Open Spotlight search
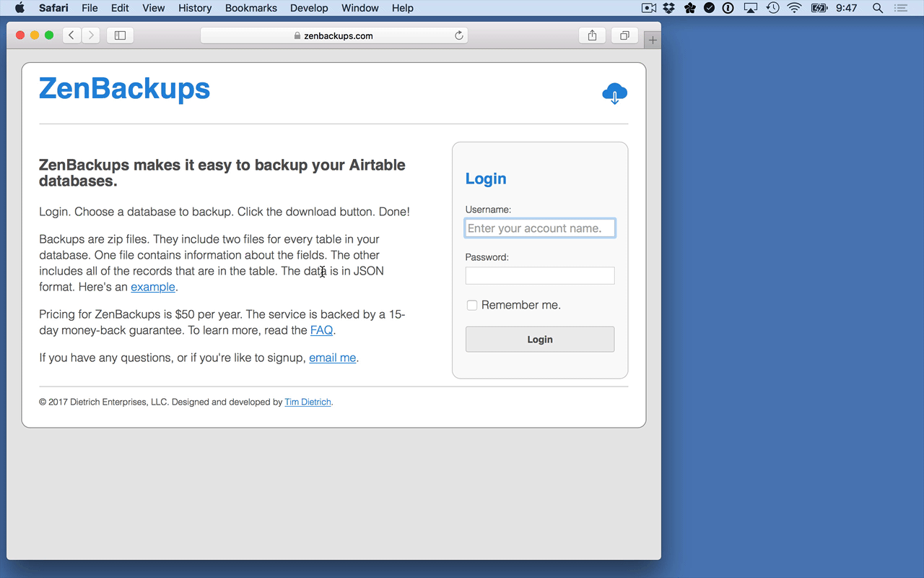 [878, 8]
